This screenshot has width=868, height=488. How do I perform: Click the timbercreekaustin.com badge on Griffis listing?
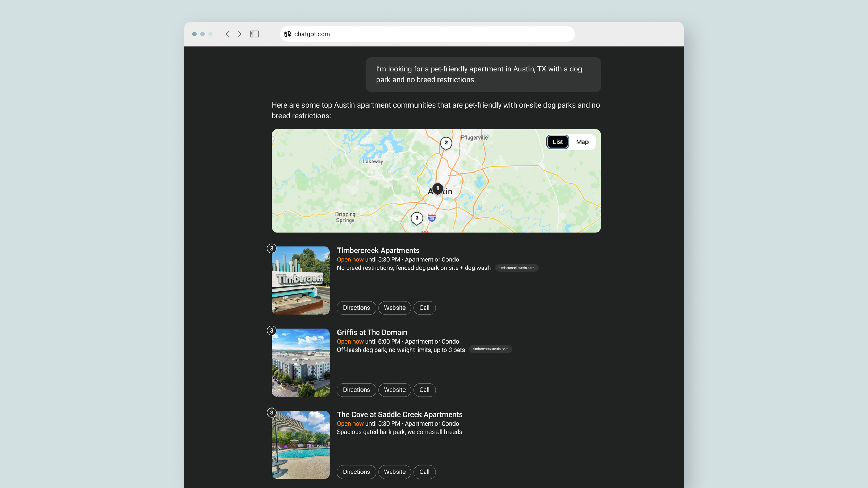490,350
